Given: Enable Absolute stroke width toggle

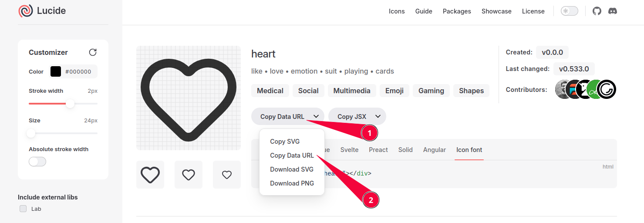Looking at the screenshot, I should (37, 162).
